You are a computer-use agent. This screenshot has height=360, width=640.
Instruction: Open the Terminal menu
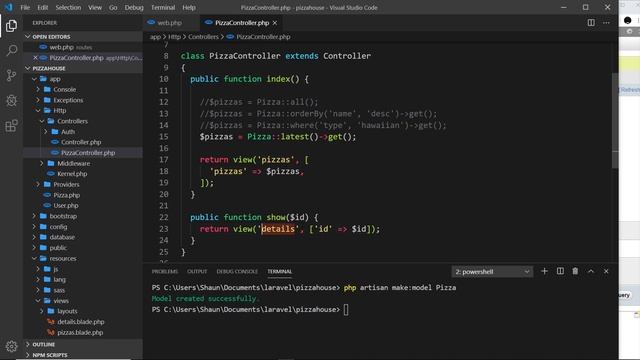click(x=163, y=7)
